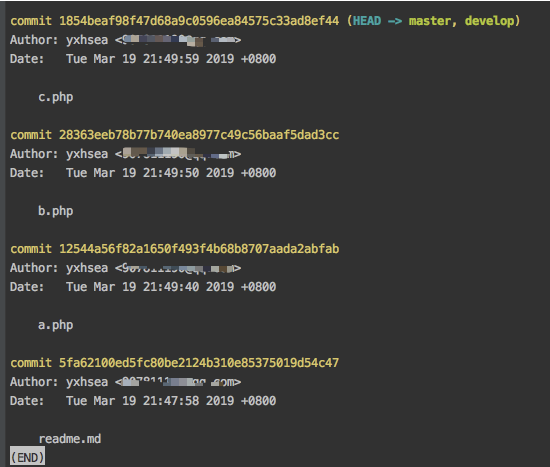Image resolution: width=550 pixels, height=467 pixels.
Task: Click the date line showing 21:49:50
Action: 143,173
